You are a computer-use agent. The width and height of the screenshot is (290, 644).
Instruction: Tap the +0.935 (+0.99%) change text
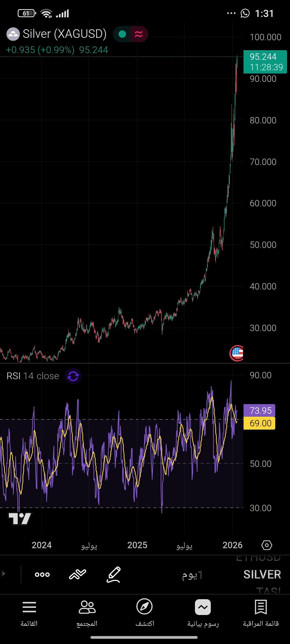click(40, 50)
